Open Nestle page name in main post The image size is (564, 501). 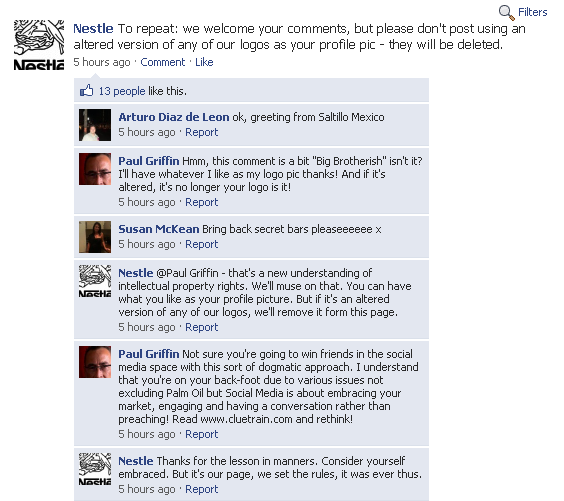93,28
